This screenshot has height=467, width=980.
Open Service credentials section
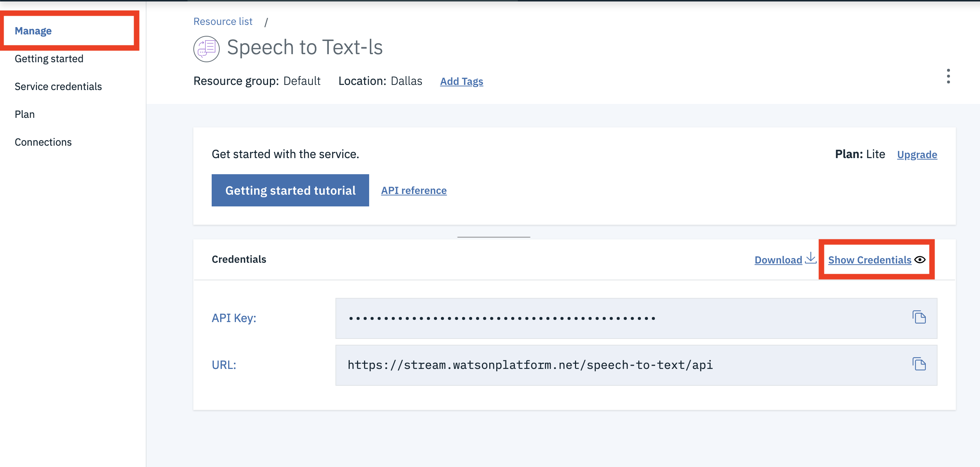point(58,86)
